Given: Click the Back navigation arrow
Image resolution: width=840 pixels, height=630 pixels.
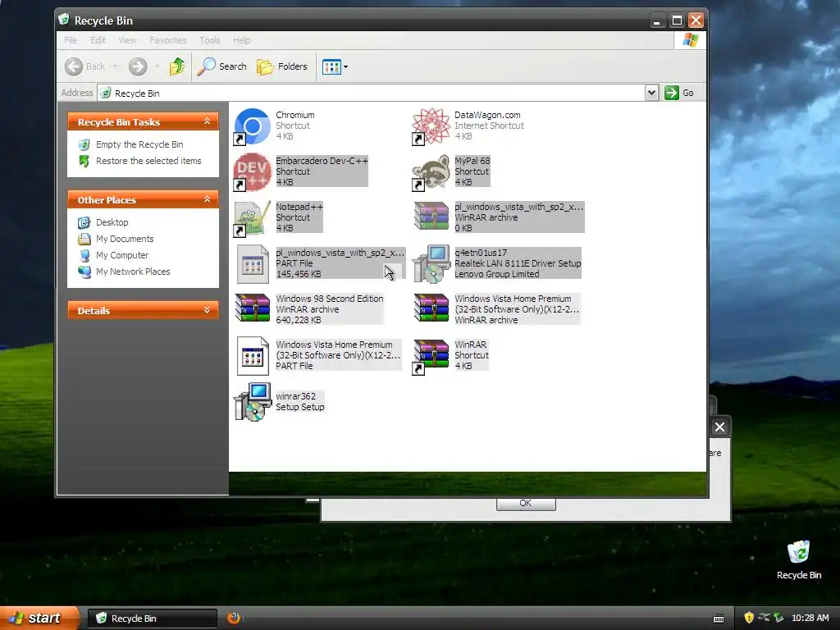Looking at the screenshot, I should coord(74,66).
